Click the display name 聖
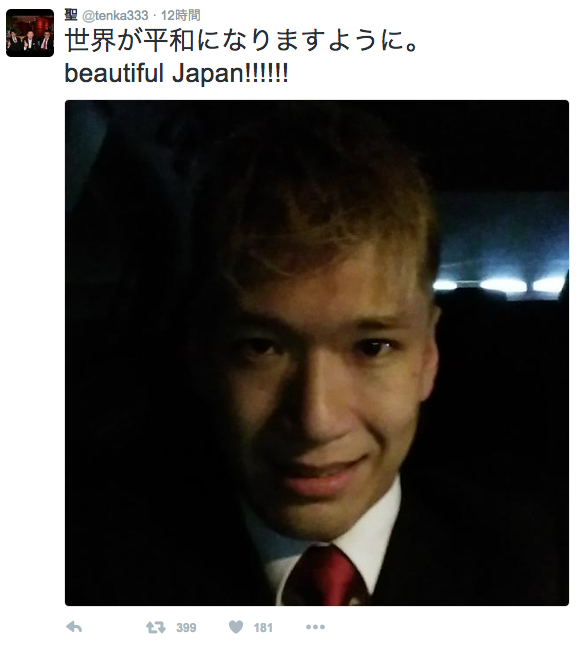 [x=71, y=15]
